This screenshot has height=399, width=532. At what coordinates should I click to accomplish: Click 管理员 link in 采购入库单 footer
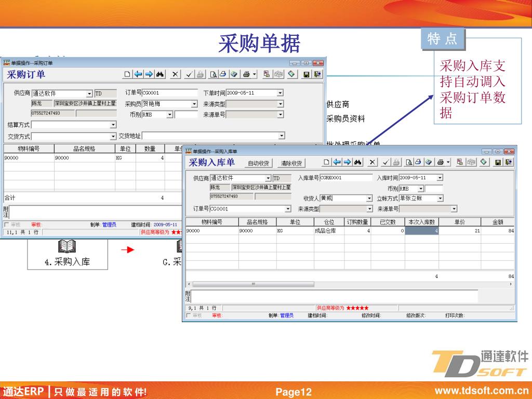(287, 315)
